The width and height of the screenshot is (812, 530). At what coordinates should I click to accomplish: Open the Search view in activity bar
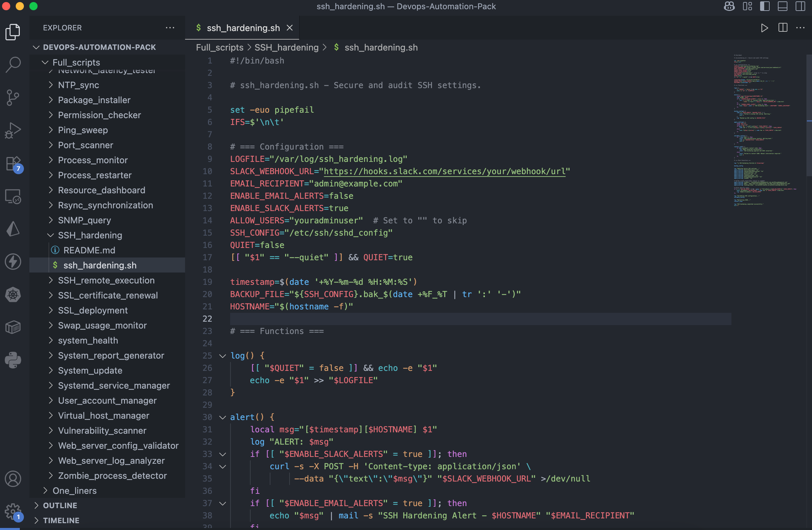tap(13, 65)
